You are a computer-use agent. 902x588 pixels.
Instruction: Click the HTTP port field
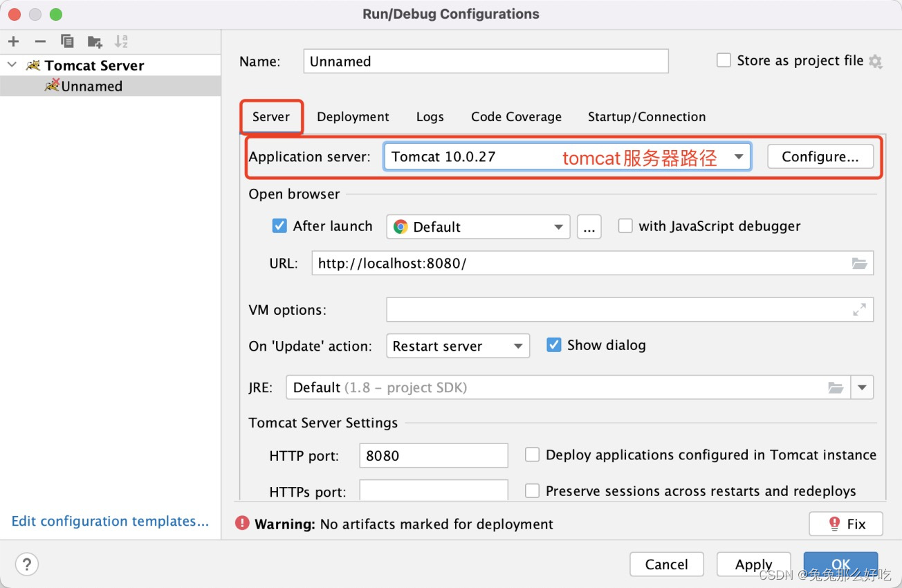tap(434, 456)
